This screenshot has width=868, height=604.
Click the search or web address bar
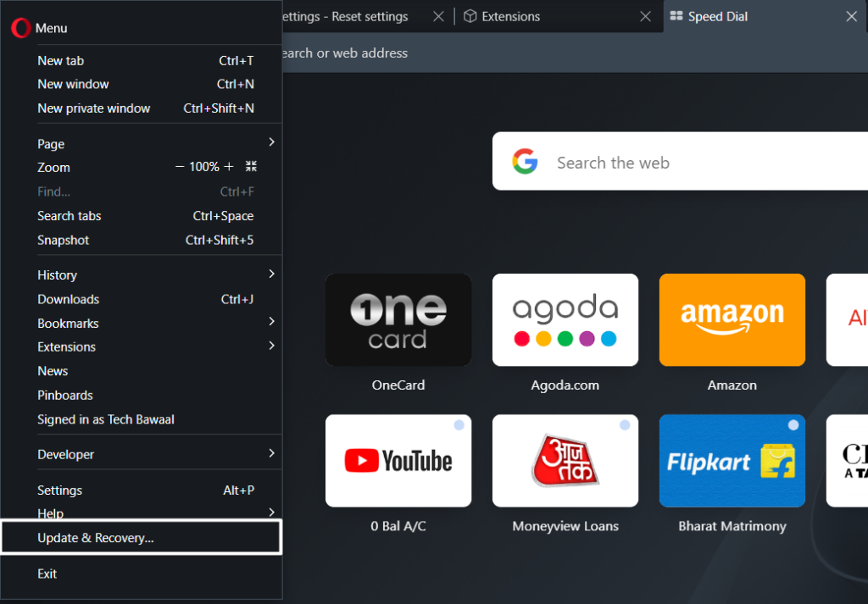(576, 53)
